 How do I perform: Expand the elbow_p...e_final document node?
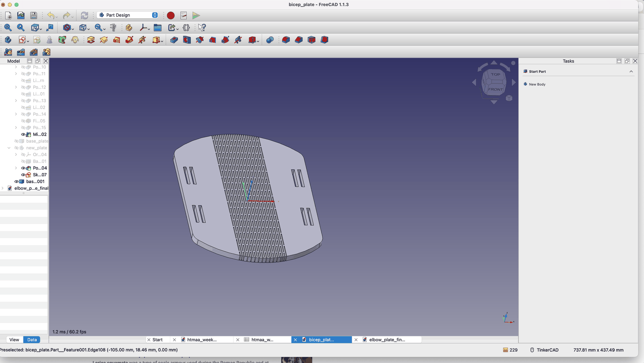pyautogui.click(x=3, y=188)
